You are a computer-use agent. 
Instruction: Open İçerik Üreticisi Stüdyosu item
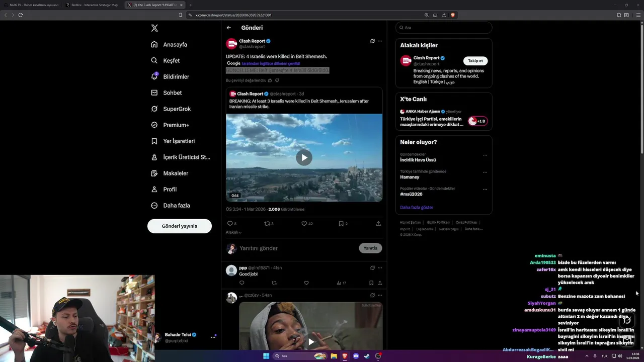(x=181, y=157)
